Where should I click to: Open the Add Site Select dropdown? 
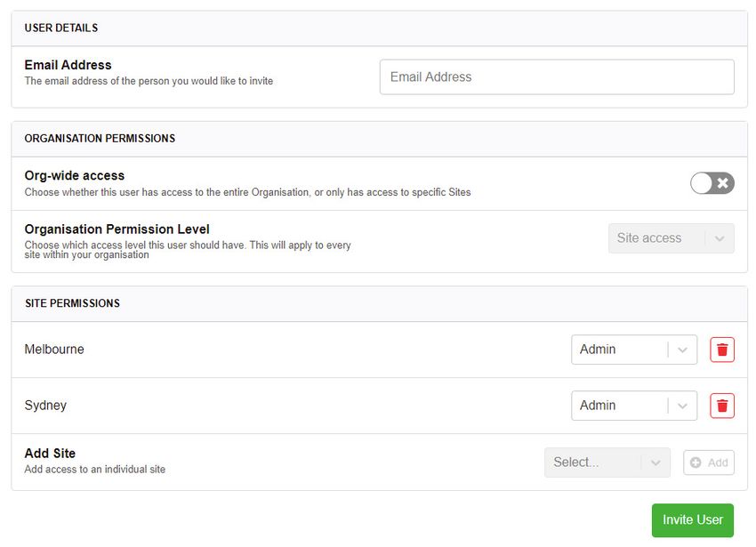607,463
